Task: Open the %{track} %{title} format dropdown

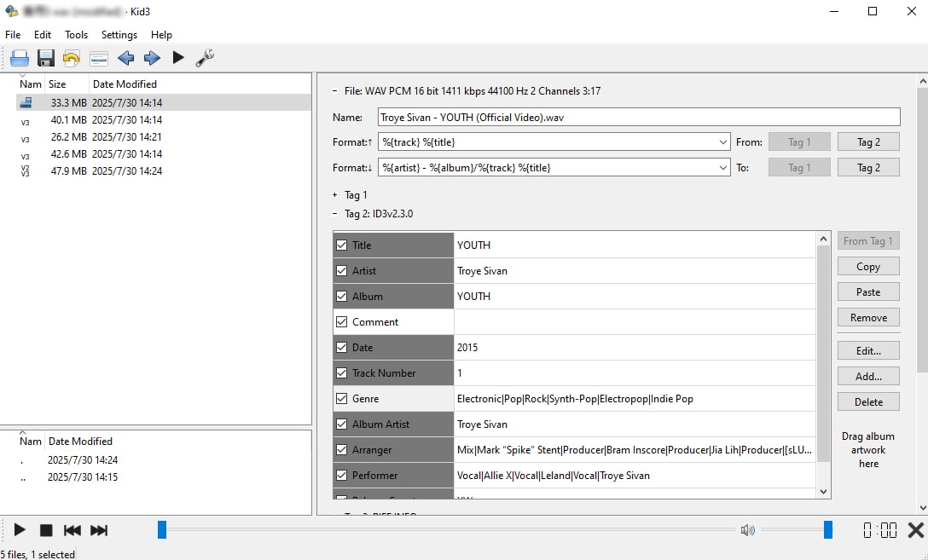Action: [x=722, y=142]
